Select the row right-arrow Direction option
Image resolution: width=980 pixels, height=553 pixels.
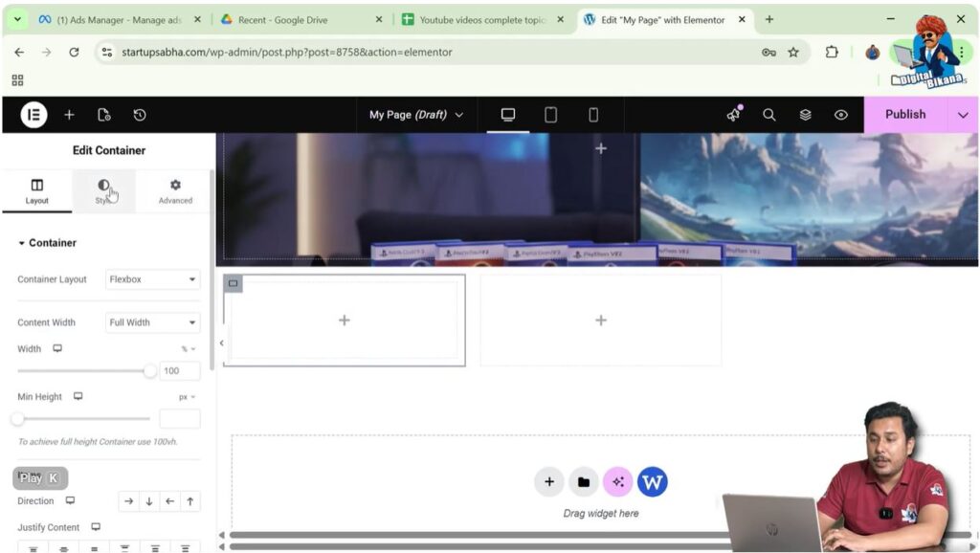[x=129, y=501]
